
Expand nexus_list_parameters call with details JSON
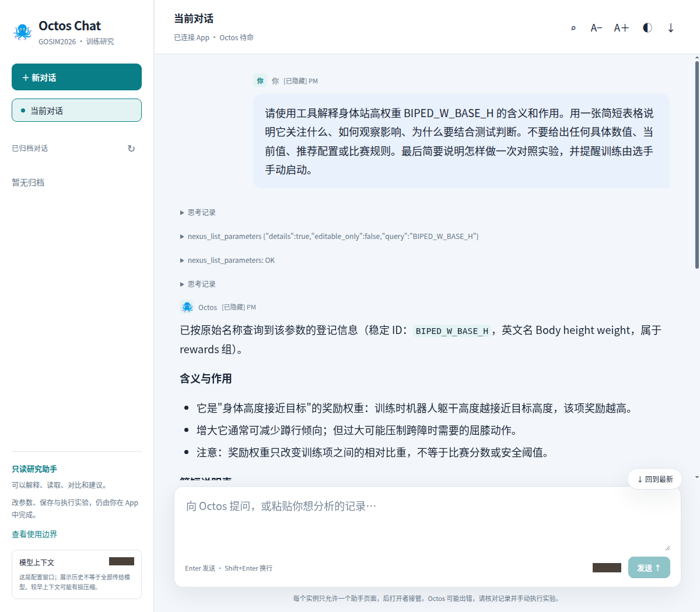[x=330, y=236]
